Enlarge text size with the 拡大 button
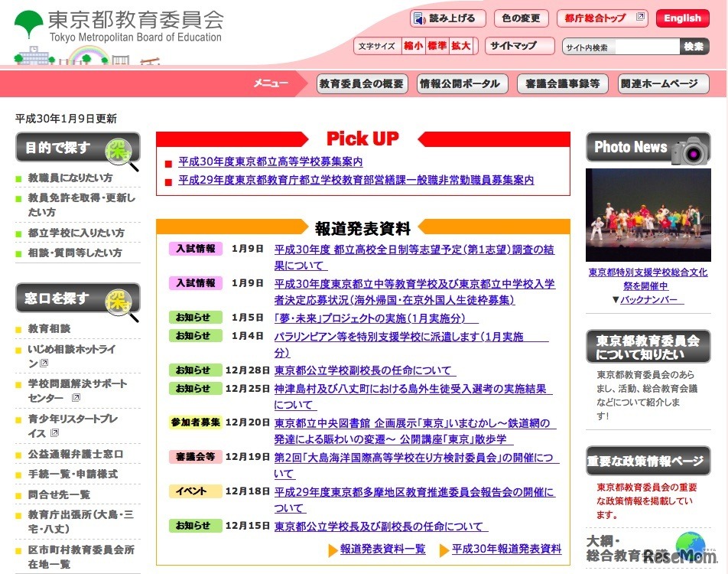728x574 pixels. [x=463, y=46]
